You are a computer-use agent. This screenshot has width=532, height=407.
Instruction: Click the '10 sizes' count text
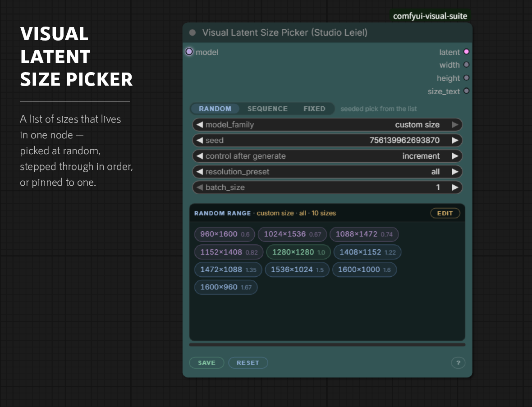[324, 213]
